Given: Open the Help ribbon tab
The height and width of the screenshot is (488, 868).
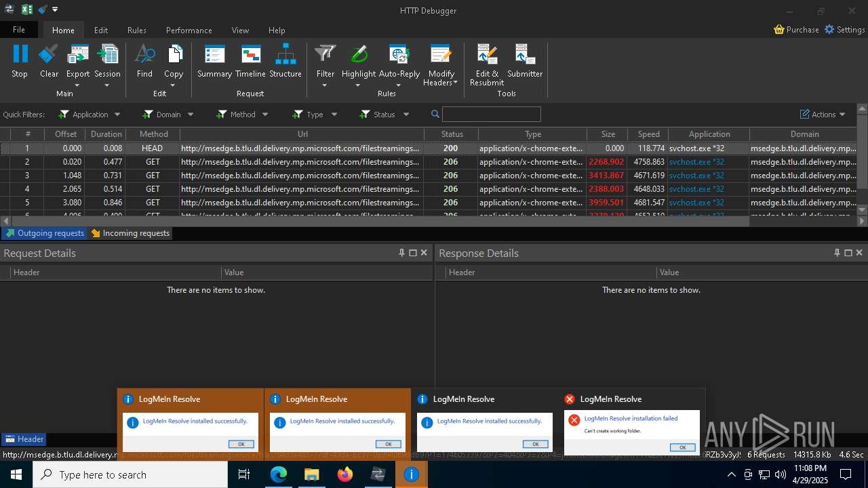Looking at the screenshot, I should (277, 30).
